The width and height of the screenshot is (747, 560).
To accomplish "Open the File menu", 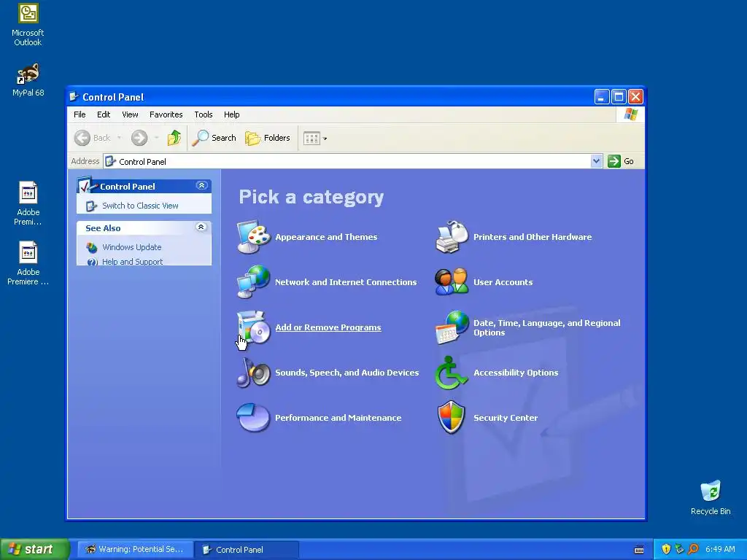I will point(80,114).
